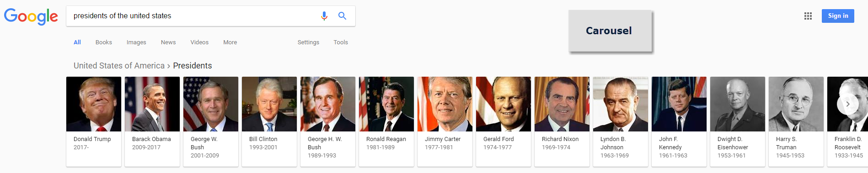868x173 pixels.
Task: Click the search query input field
Action: click(x=194, y=16)
